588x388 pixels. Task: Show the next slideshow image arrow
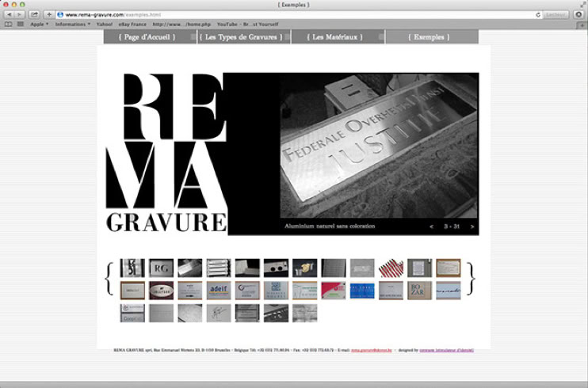[472, 226]
